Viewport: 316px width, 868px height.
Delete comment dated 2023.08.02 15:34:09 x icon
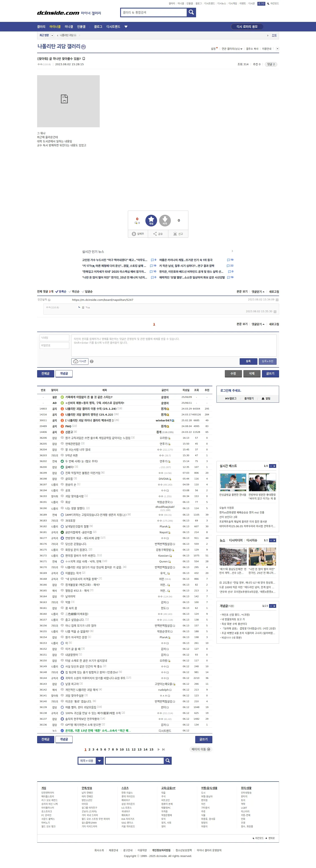(x=277, y=300)
